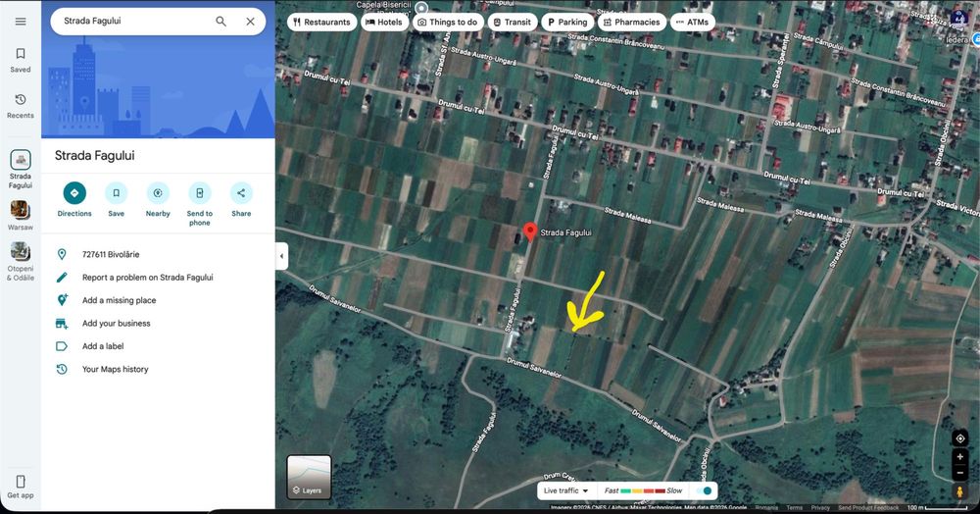Click the Street View pegman icon
The height and width of the screenshot is (514, 980).
(960, 492)
